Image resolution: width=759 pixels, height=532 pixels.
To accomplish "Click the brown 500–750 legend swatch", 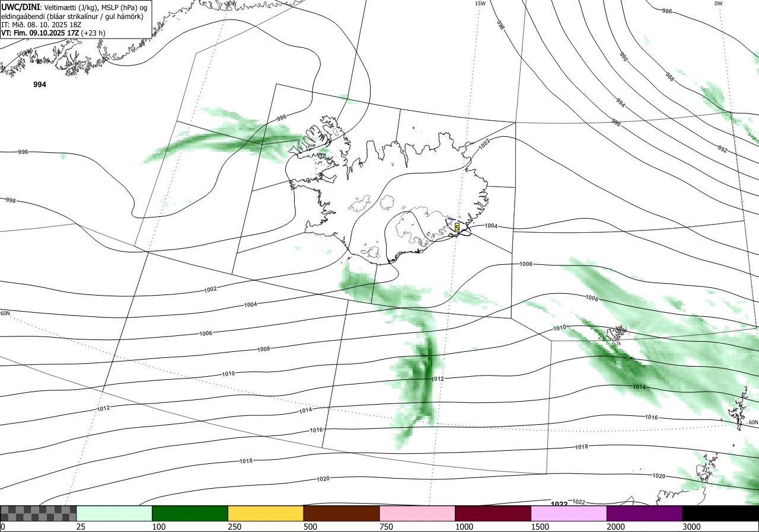I will pyautogui.click(x=342, y=513).
